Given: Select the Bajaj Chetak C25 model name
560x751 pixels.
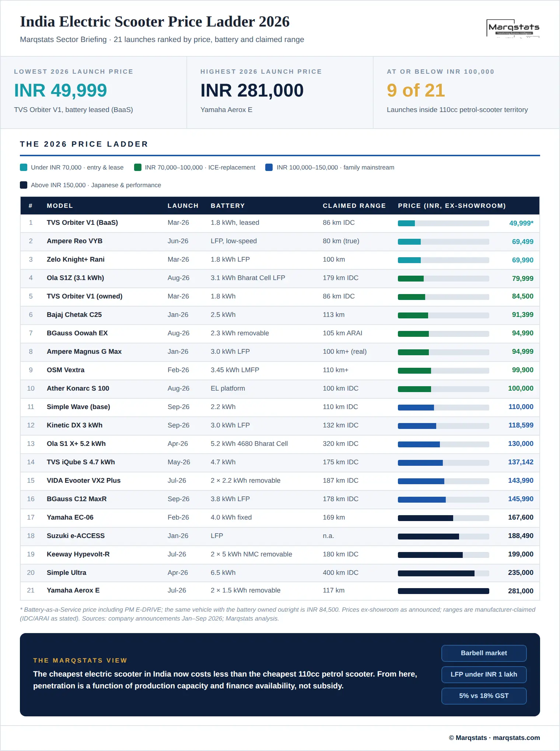Looking at the screenshot, I should coord(74,315).
